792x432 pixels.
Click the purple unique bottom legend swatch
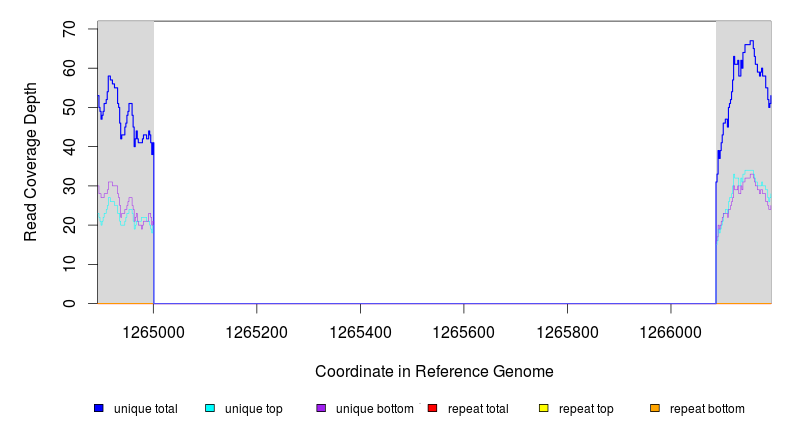[321, 408]
